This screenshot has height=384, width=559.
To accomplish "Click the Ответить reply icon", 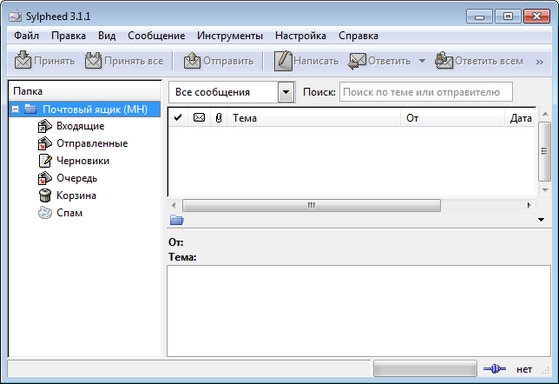I will click(x=357, y=61).
